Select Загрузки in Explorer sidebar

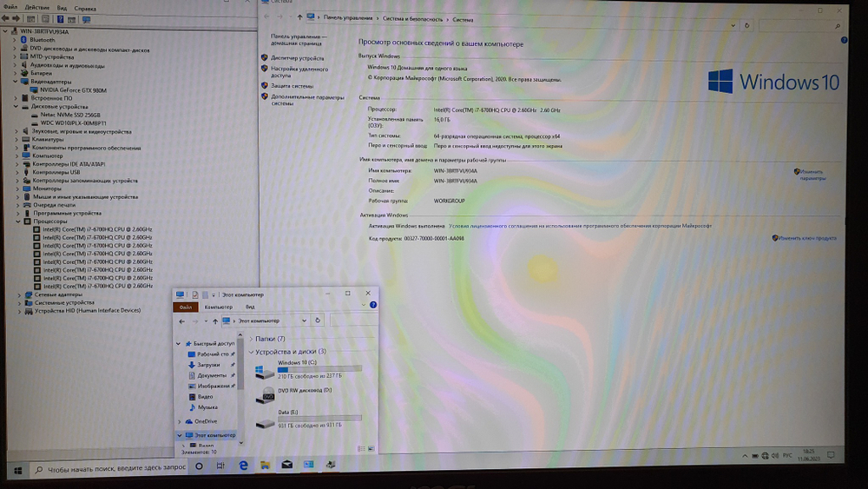[x=208, y=365]
